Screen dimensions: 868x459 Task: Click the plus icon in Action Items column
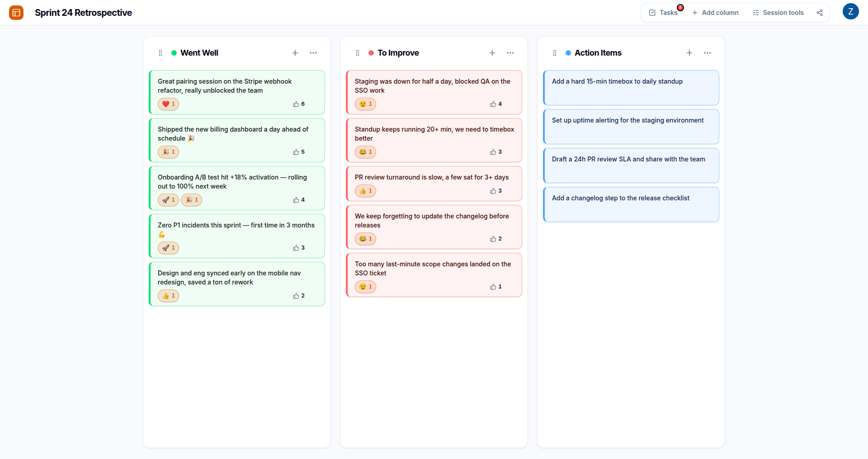click(x=689, y=53)
